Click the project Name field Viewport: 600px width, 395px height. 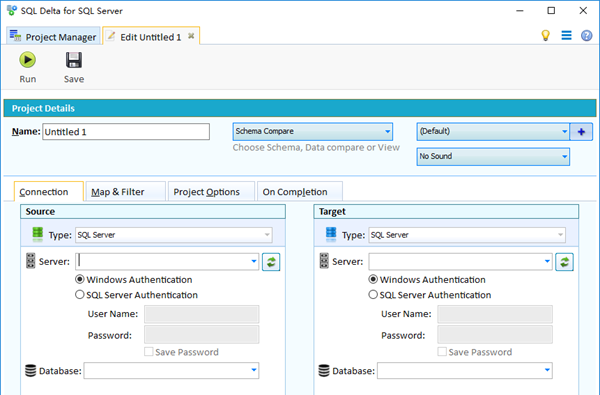coord(126,132)
